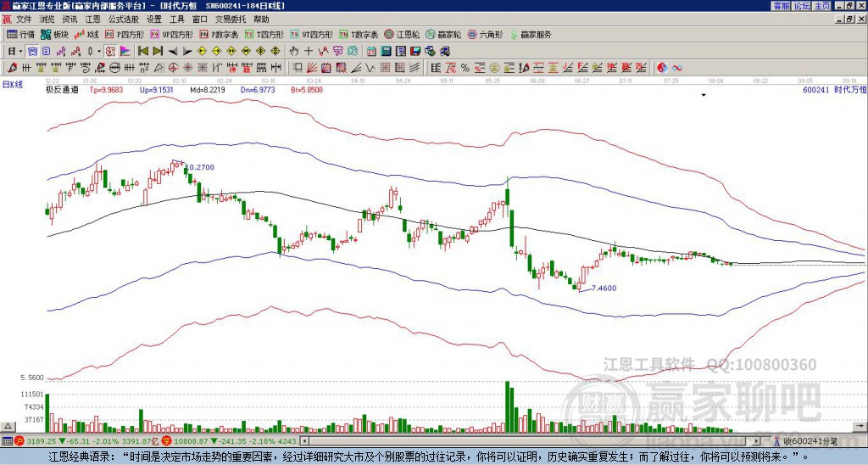Click the up-triangle button at bottom left
Viewport: 868px width, 465px height.
click(8, 426)
